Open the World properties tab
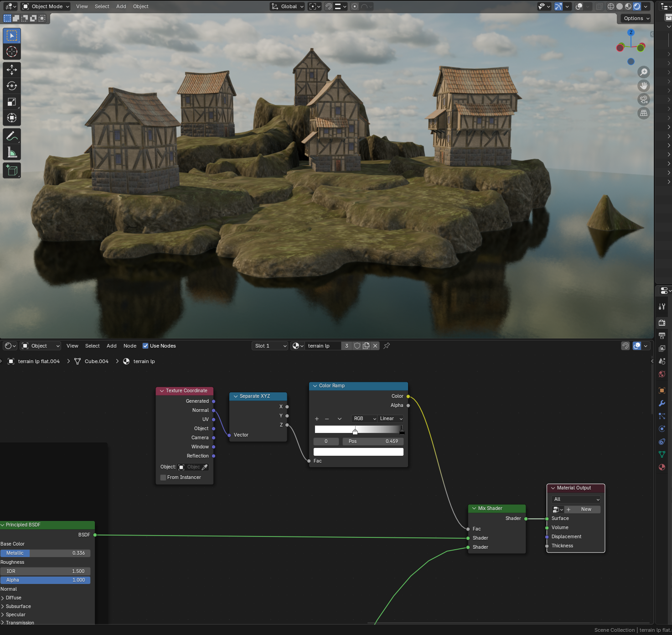 [x=662, y=374]
